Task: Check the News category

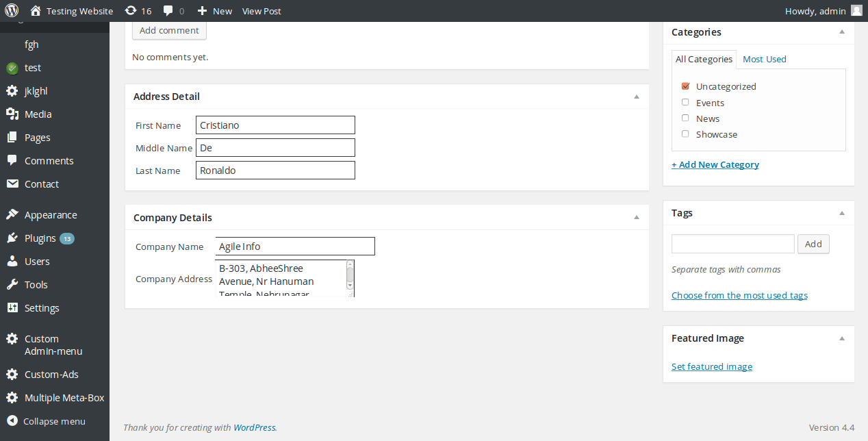Action: coord(685,118)
